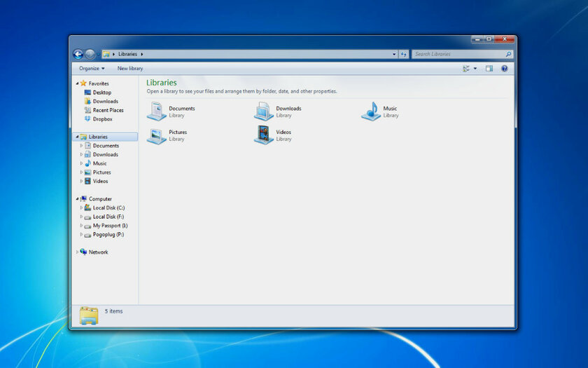This screenshot has height=368, width=588.
Task: Click the My Passport (I:) drive icon
Action: point(87,226)
